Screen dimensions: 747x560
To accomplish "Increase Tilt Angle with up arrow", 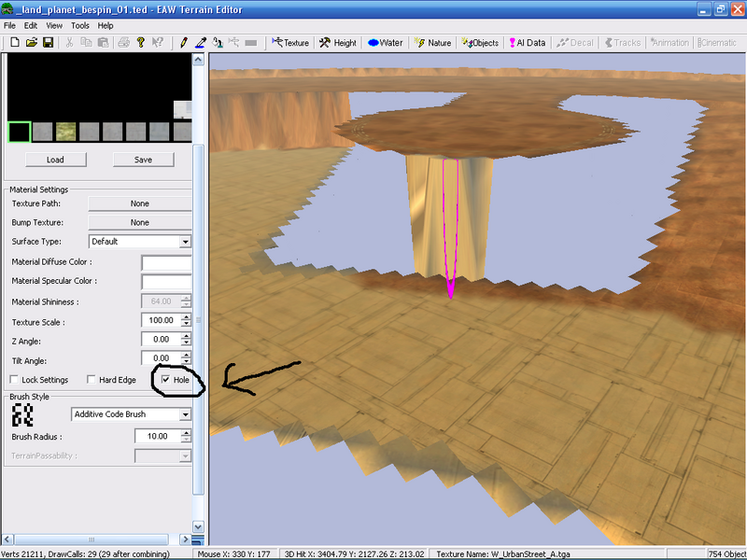I will [x=186, y=355].
